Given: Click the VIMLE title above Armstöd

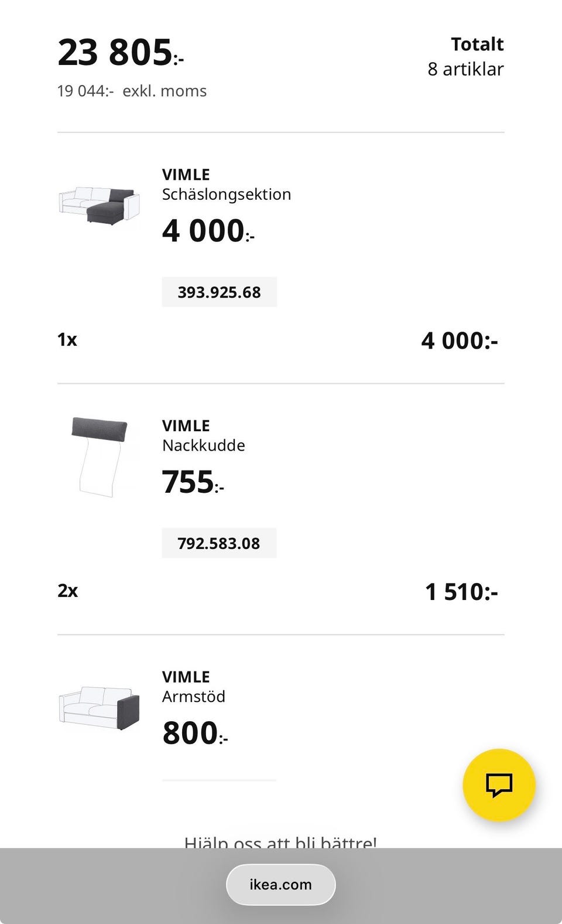Looking at the screenshot, I should (x=186, y=677).
